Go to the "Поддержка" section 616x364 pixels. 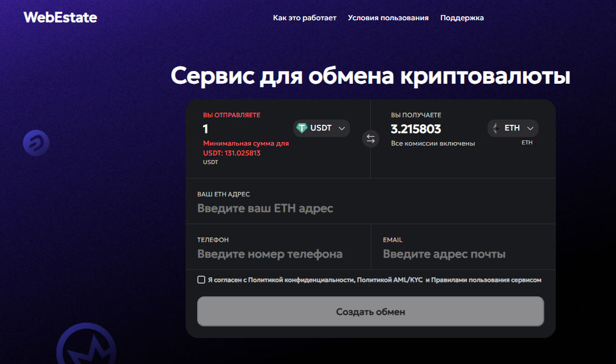[x=462, y=18]
